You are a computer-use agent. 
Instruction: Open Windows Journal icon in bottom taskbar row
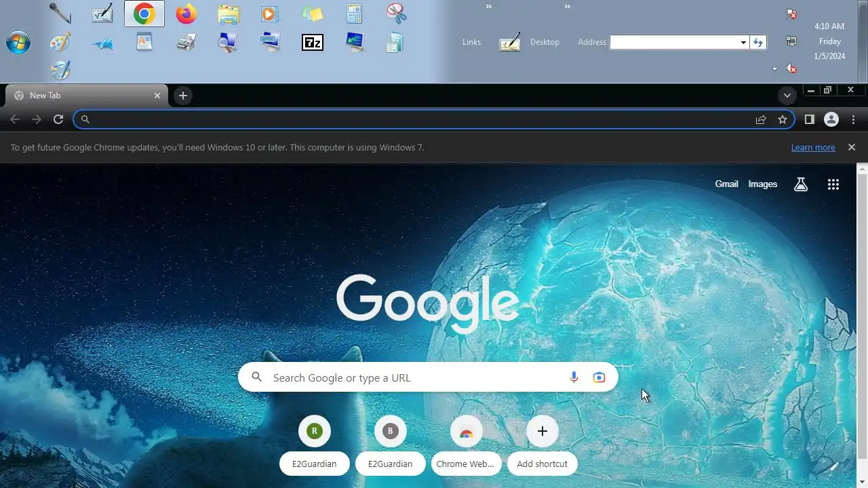[x=60, y=70]
